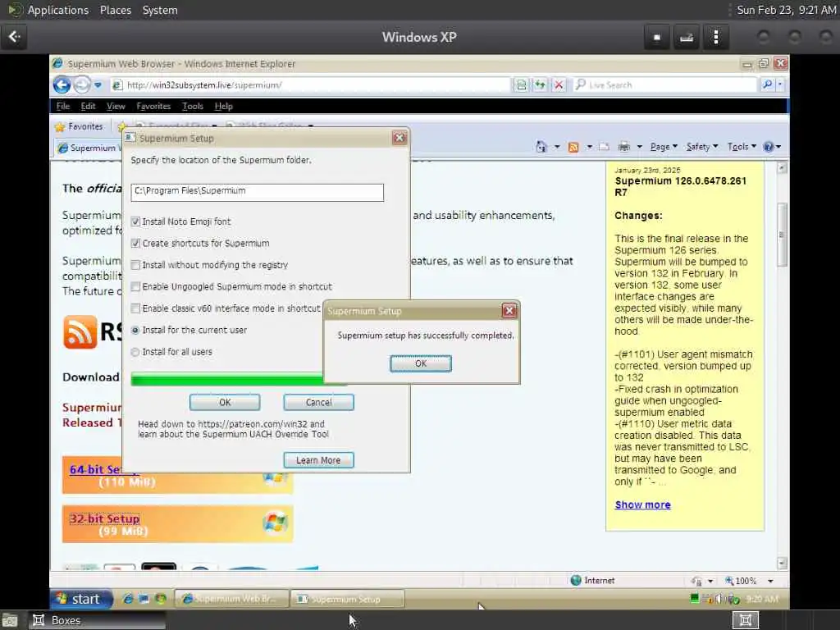Click the scroll down arrow of page

pyautogui.click(x=782, y=563)
